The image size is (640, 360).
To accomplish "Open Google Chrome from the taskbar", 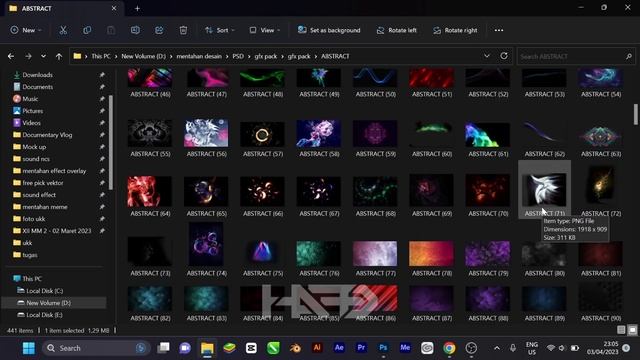I will click(x=449, y=348).
